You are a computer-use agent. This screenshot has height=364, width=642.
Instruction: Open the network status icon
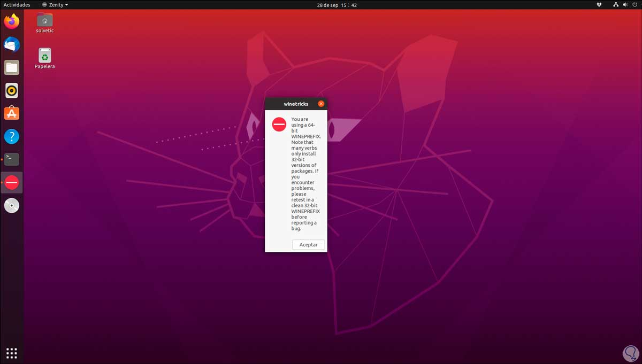coord(616,5)
